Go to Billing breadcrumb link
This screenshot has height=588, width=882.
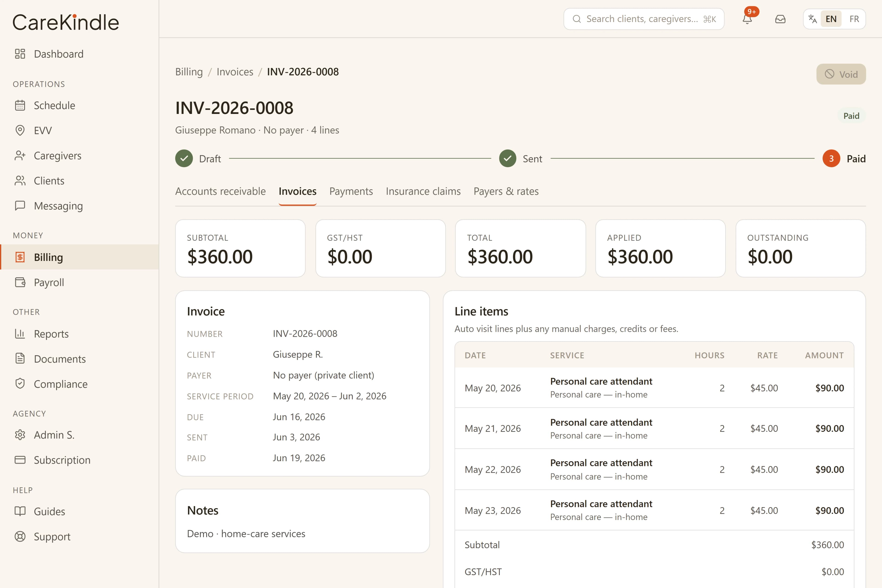189,72
